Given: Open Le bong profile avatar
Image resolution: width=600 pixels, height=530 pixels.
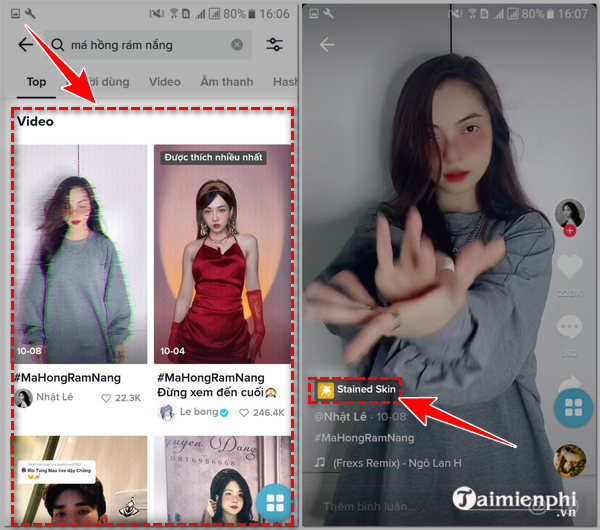Looking at the screenshot, I should (167, 413).
